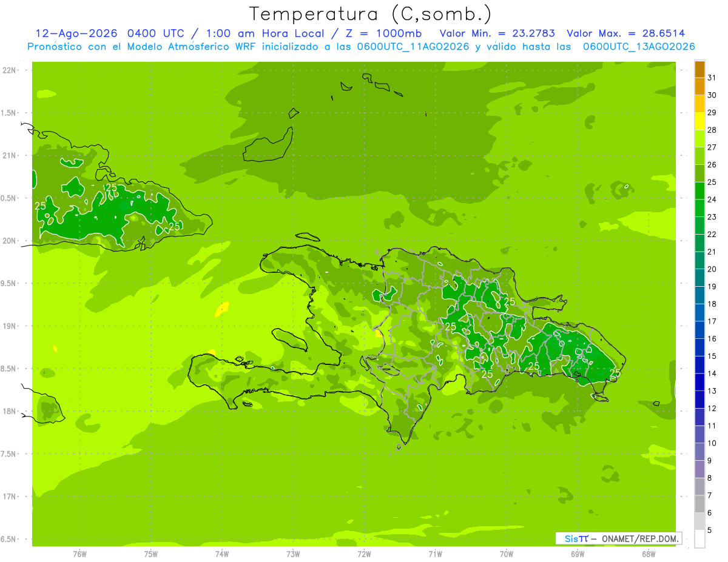Image resolution: width=728 pixels, height=562 pixels.
Task: Click the legend value 20
Action: click(x=712, y=269)
